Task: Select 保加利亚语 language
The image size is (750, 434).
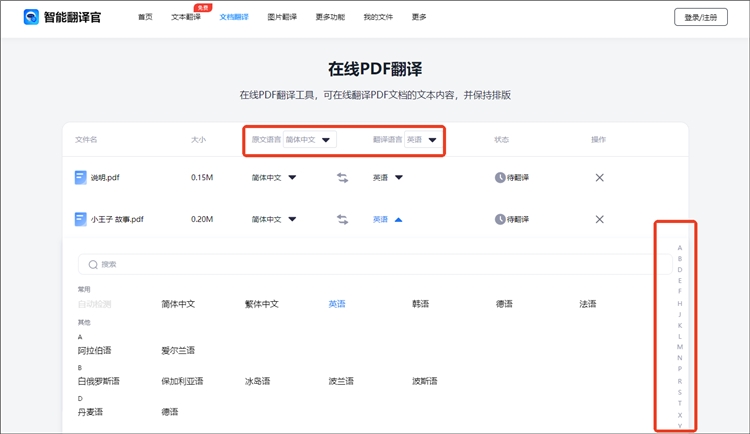Action: [182, 381]
